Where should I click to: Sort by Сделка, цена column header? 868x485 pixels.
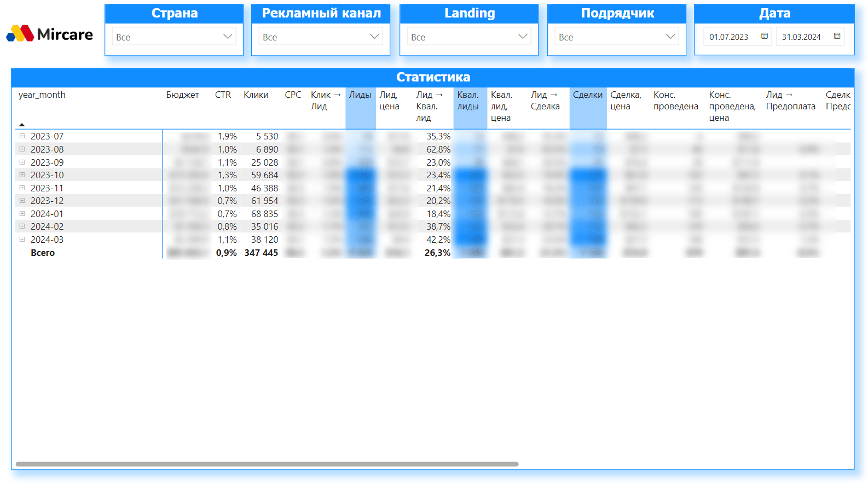[x=626, y=101]
